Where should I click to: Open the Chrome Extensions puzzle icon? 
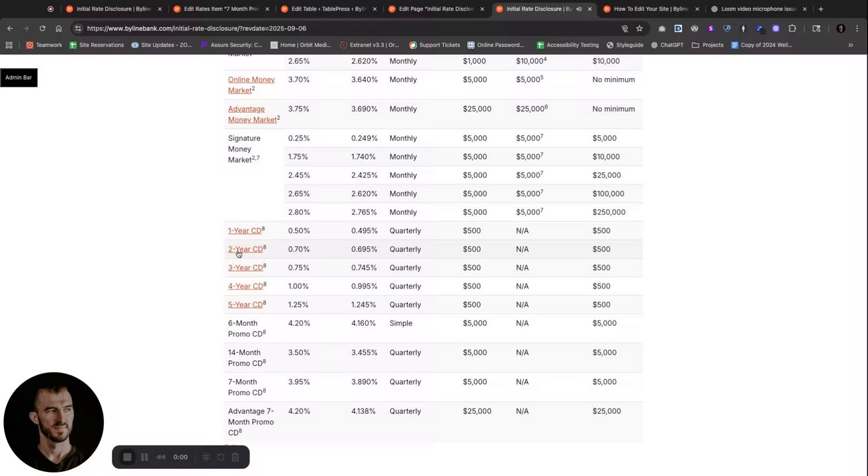pyautogui.click(x=792, y=28)
